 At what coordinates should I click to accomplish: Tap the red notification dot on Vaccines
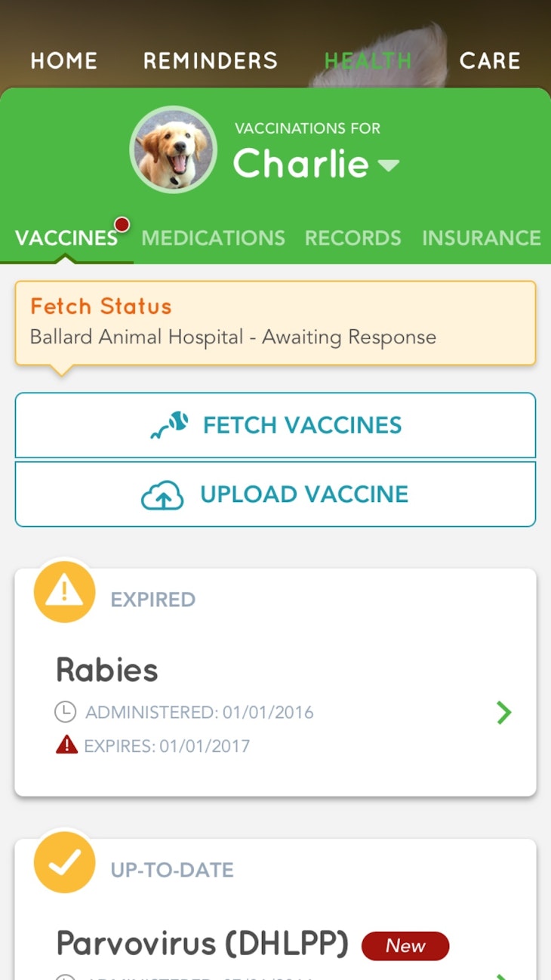coord(122,224)
